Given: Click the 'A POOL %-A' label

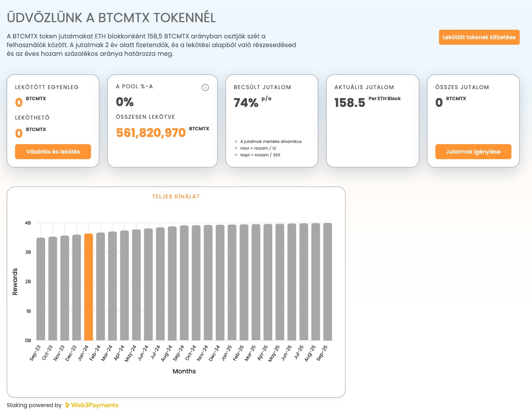Looking at the screenshot, I should (x=135, y=86).
